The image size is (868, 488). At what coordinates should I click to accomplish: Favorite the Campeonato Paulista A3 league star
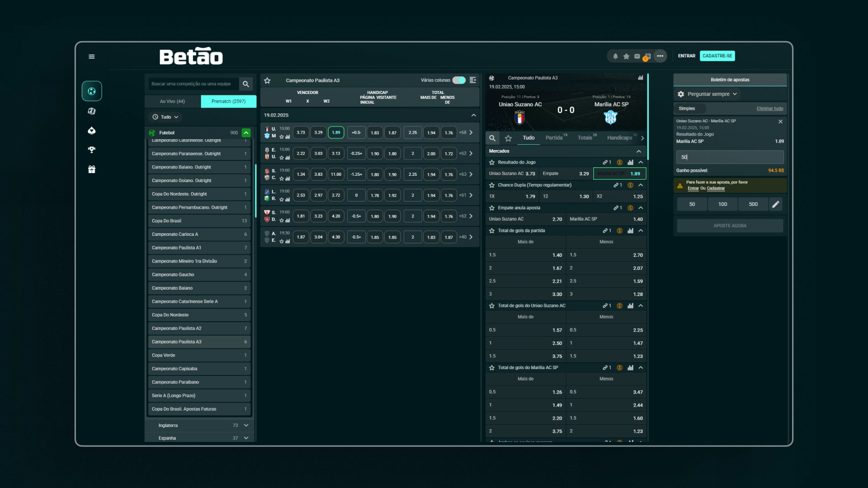tap(267, 80)
